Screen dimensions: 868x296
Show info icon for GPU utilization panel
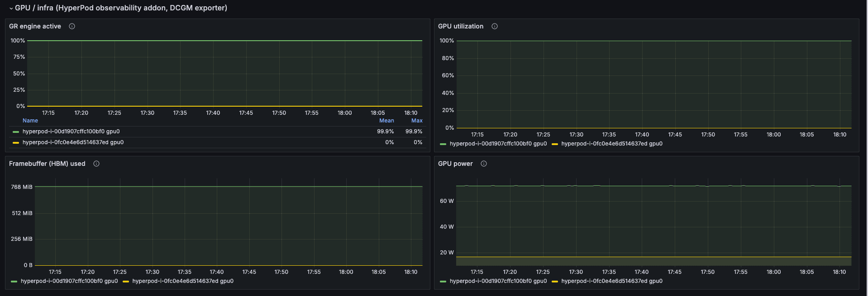[x=495, y=26]
